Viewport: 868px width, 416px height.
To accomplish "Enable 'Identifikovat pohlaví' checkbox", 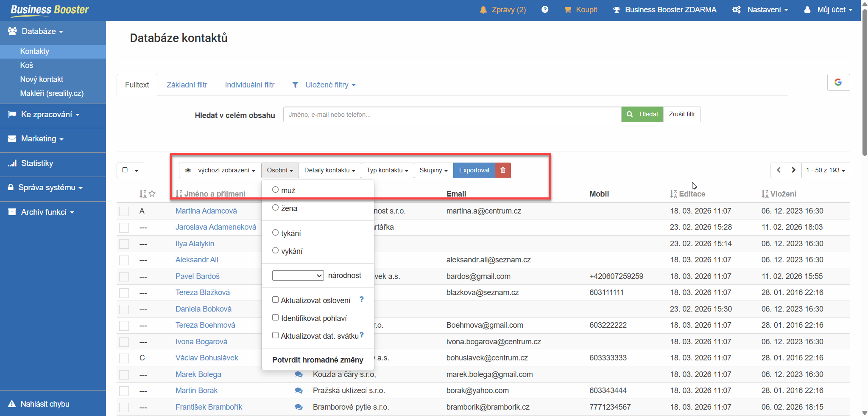I will point(276,318).
